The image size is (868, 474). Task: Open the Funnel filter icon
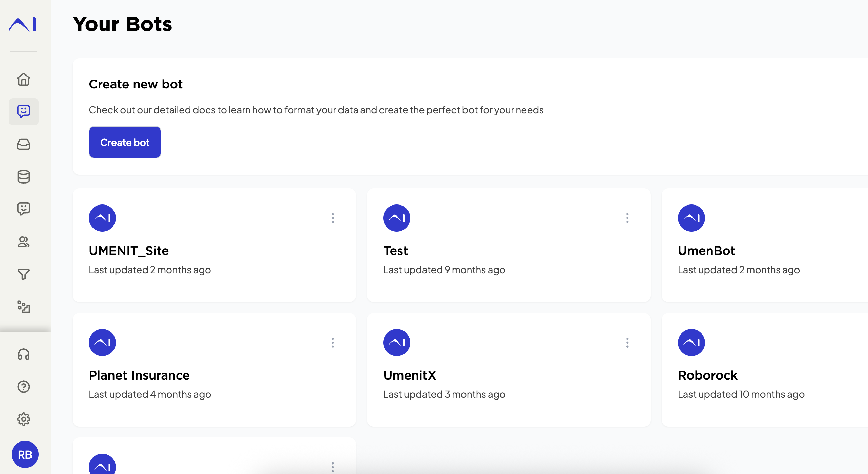tap(24, 274)
